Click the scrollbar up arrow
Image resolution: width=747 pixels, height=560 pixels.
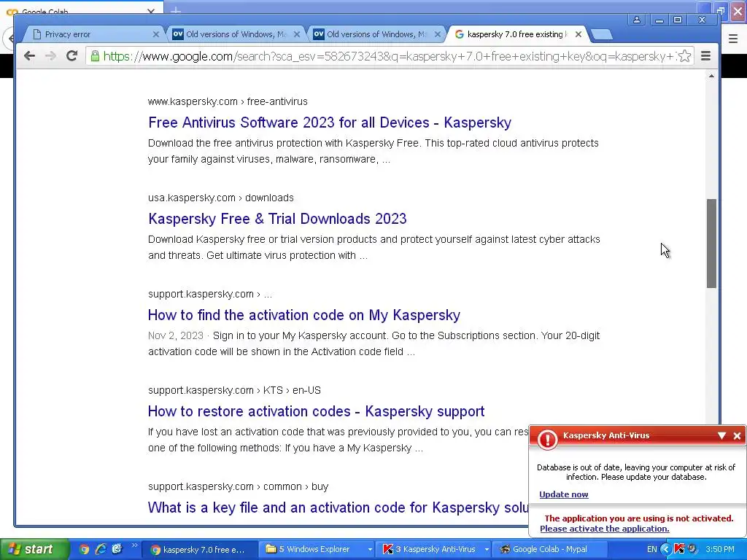tap(711, 76)
